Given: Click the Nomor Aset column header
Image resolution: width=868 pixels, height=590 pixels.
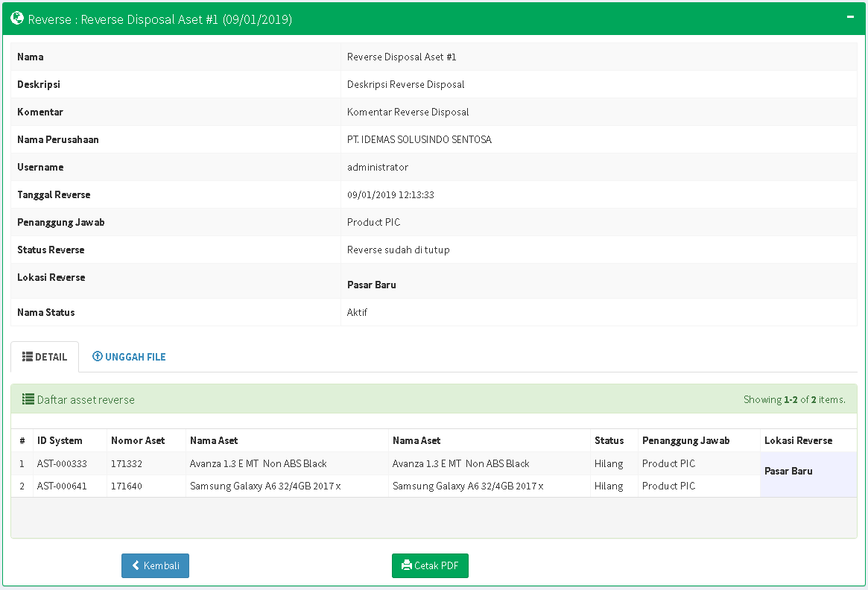Looking at the screenshot, I should (138, 440).
